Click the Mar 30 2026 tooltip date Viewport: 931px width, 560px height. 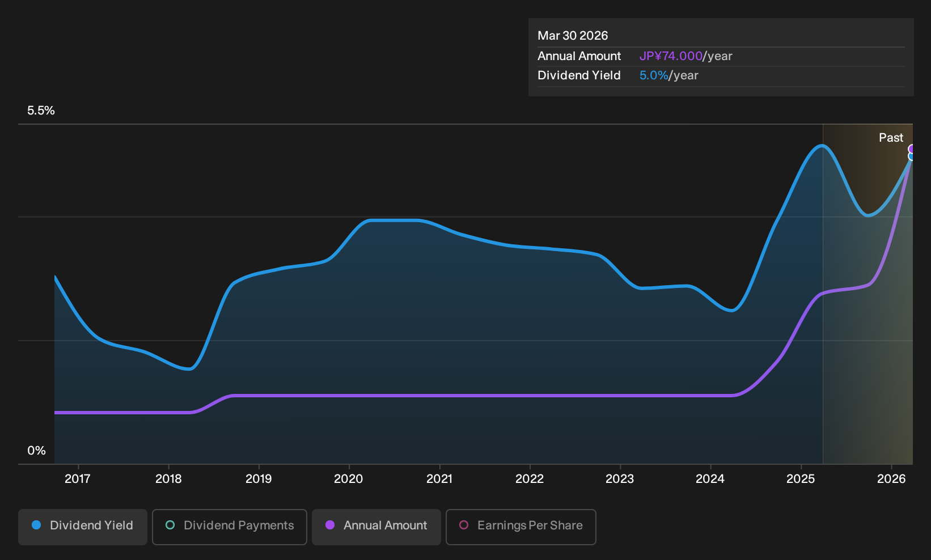tap(573, 36)
